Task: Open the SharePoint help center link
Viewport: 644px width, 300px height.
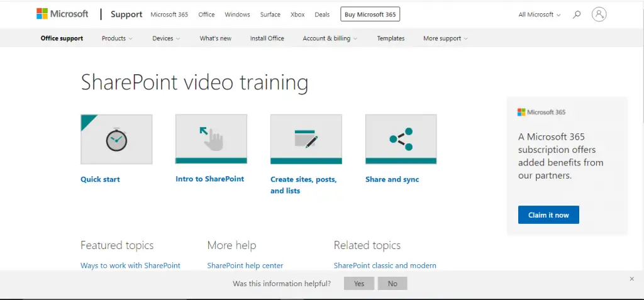Action: point(245,265)
